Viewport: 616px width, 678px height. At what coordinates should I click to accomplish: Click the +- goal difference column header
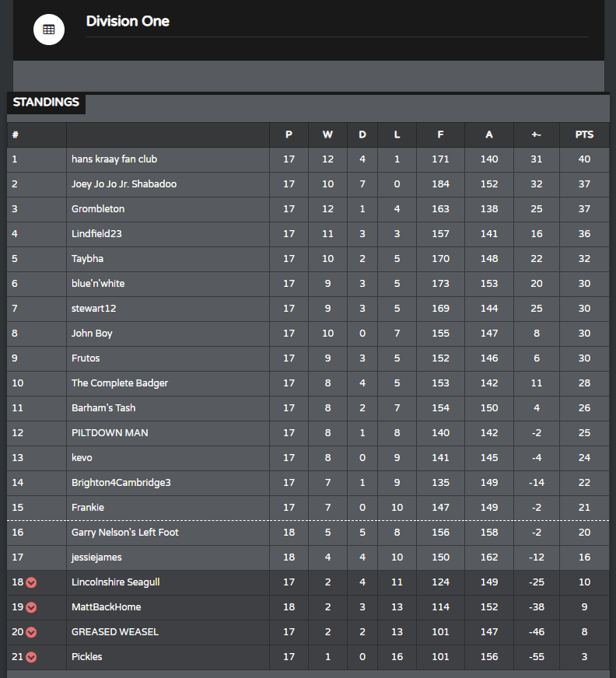537,135
